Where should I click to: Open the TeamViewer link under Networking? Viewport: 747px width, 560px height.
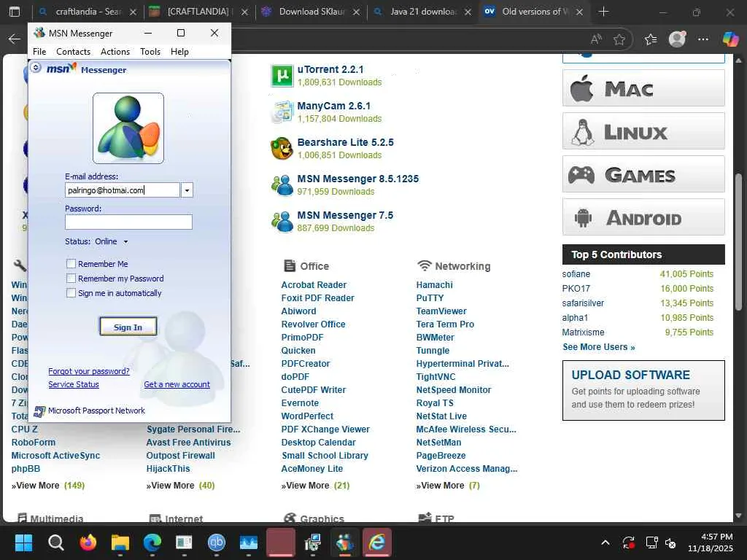coord(441,311)
